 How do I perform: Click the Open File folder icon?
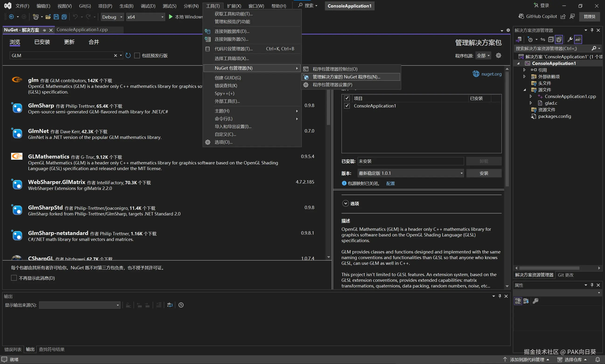[48, 17]
